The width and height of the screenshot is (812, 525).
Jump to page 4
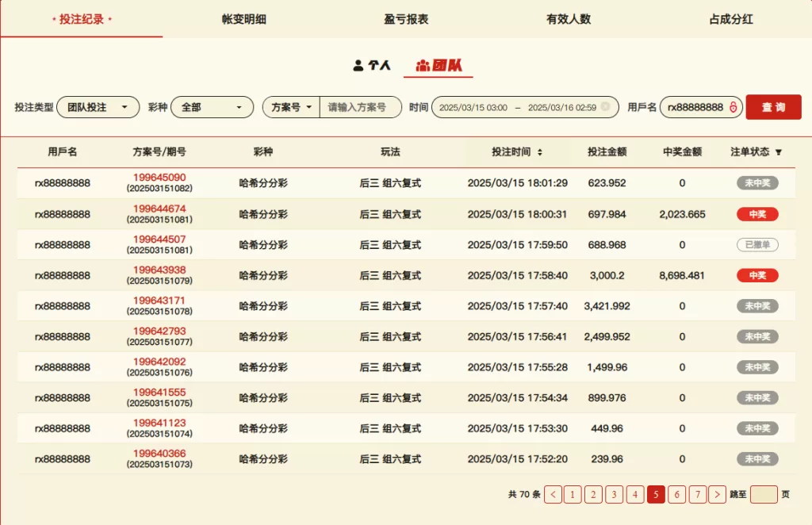pos(635,494)
